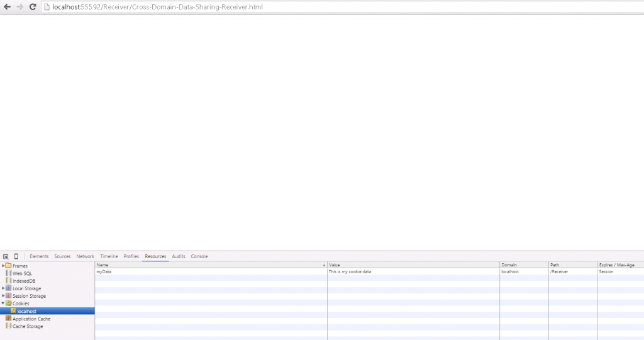Select Application Cache in the sidebar
Viewport: 644px width, 340px height.
click(31, 319)
